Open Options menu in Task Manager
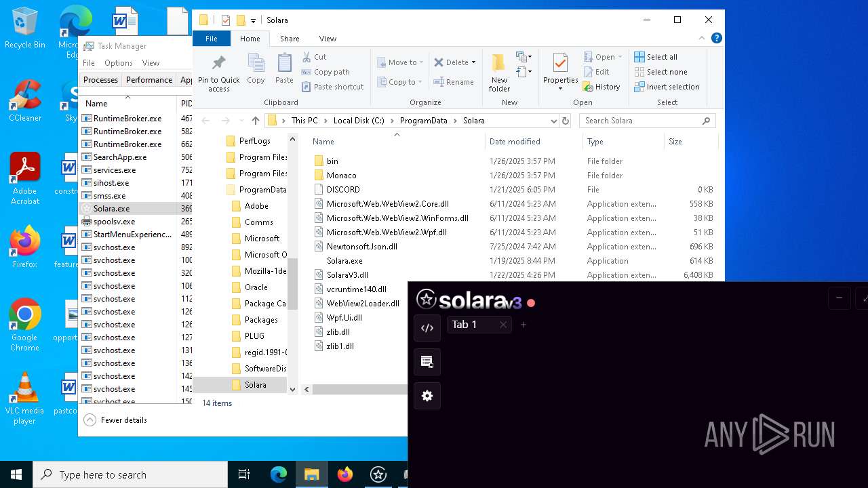This screenshot has height=488, width=868. pyautogui.click(x=118, y=63)
